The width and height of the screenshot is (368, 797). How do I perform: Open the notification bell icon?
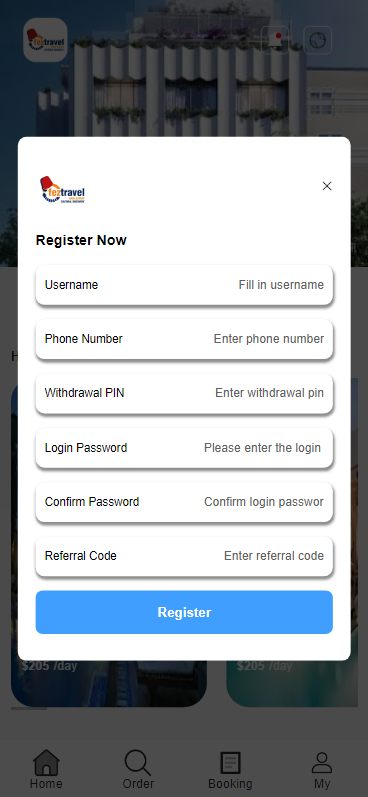pos(275,40)
